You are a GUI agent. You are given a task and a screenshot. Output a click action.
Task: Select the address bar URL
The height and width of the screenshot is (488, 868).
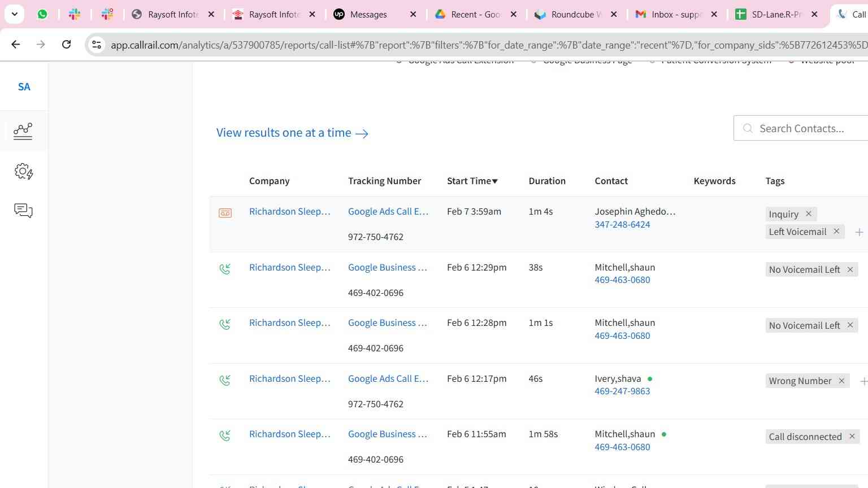point(489,45)
